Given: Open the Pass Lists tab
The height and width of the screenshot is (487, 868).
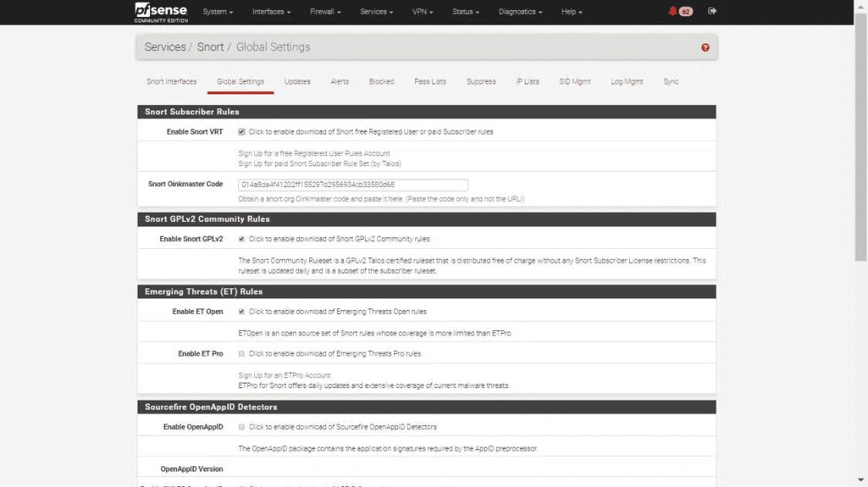Looking at the screenshot, I should tap(430, 81).
